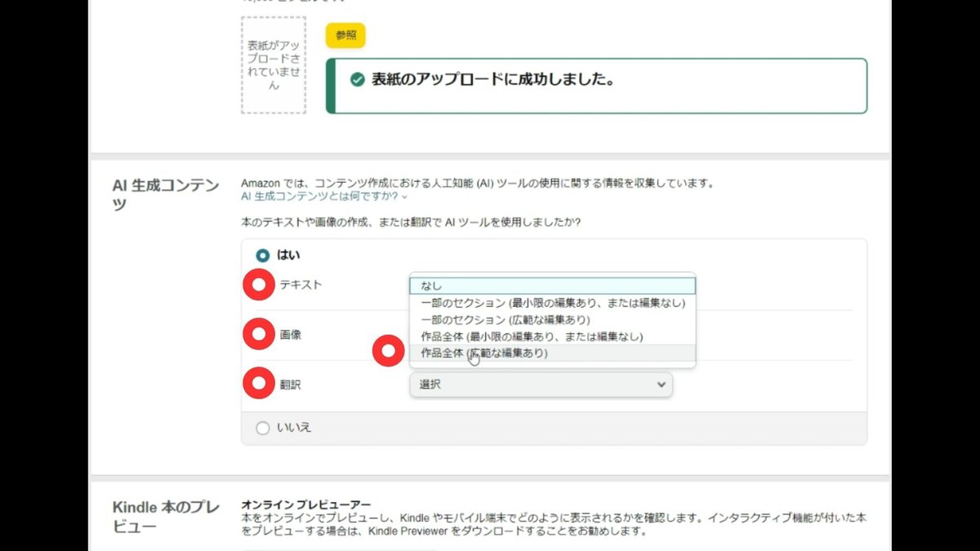Choose なし in the text dropdown list

tap(553, 286)
